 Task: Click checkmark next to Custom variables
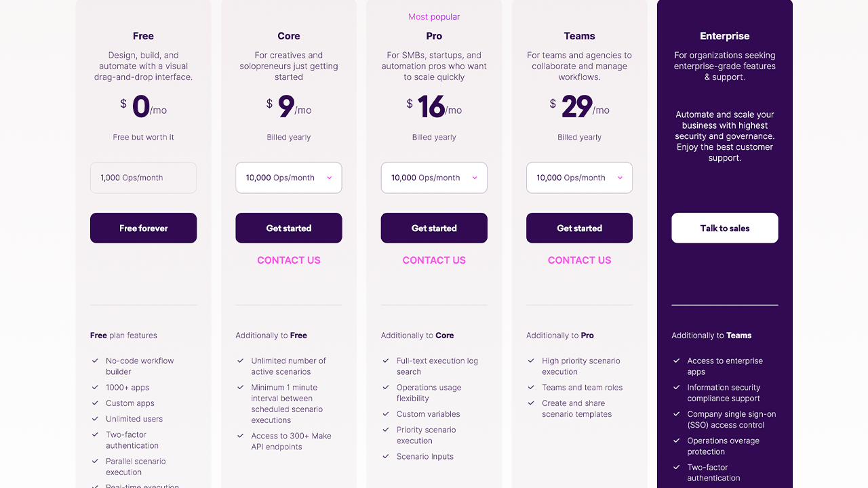[386, 414]
